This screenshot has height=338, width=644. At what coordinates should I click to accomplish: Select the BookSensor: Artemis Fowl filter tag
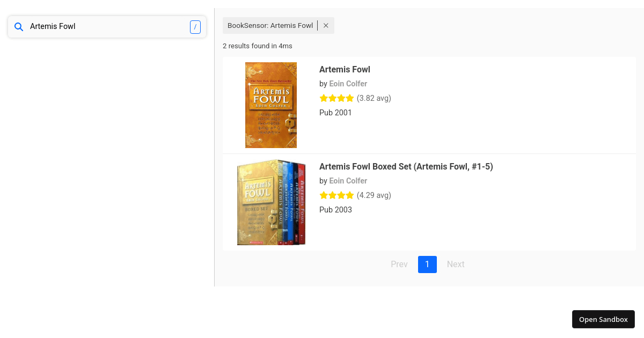click(270, 26)
